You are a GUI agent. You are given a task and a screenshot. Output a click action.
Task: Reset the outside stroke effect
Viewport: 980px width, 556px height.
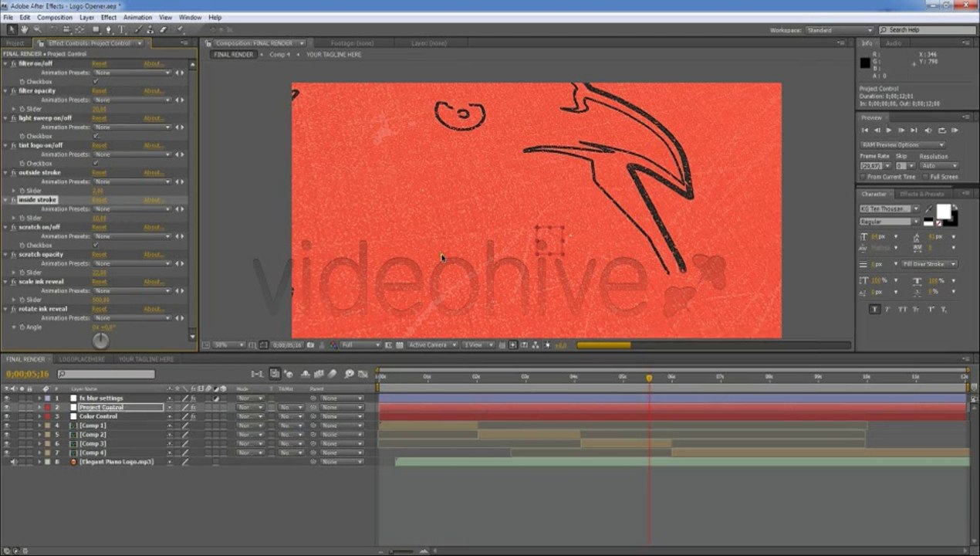[x=100, y=173]
